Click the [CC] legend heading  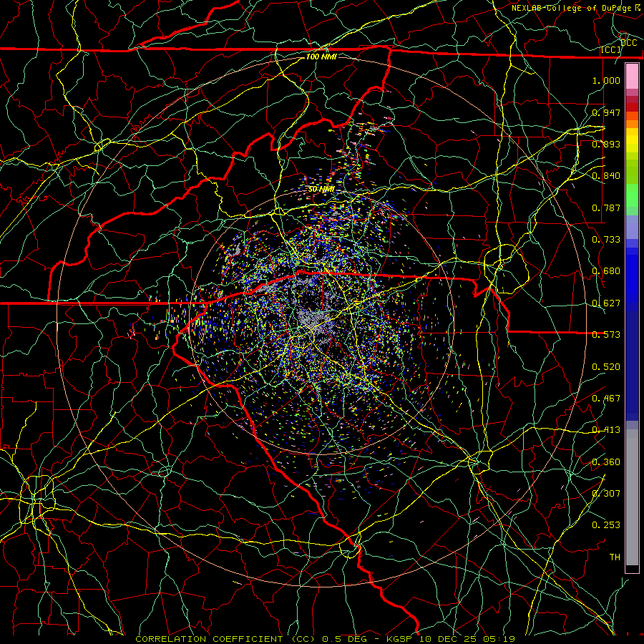(611, 49)
